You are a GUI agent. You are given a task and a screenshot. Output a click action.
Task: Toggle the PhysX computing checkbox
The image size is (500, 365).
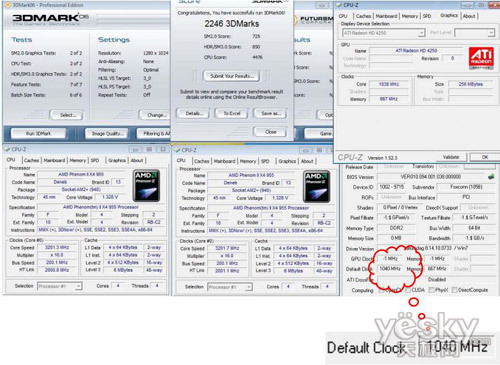click(431, 290)
